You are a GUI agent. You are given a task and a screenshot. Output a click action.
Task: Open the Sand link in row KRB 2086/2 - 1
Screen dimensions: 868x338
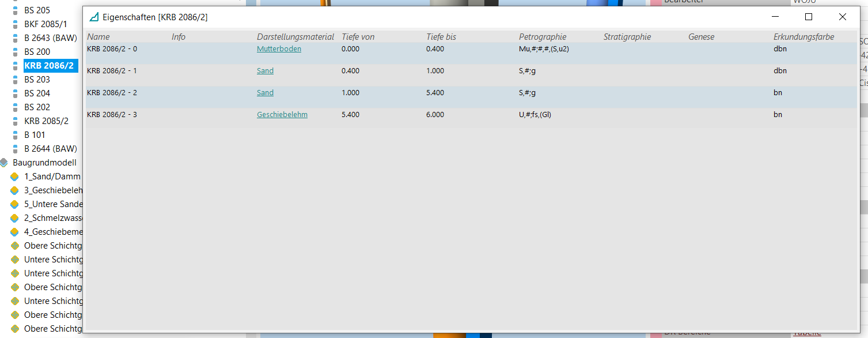(x=265, y=71)
